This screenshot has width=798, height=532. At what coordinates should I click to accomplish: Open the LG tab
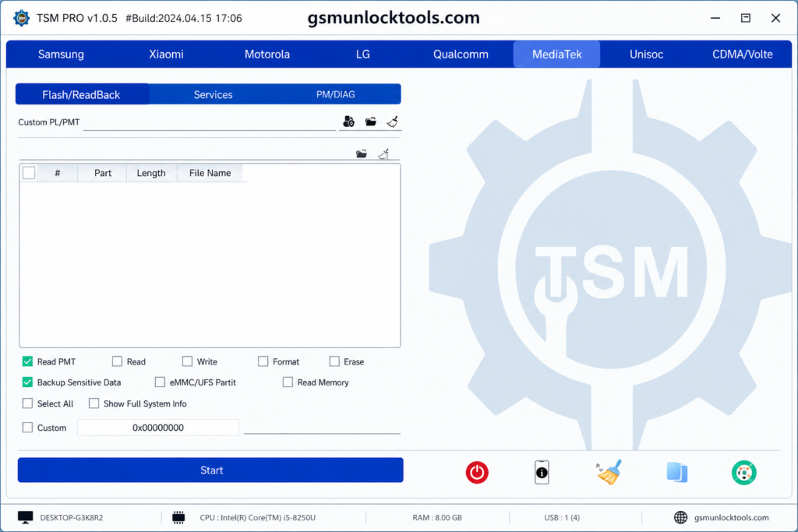point(363,55)
